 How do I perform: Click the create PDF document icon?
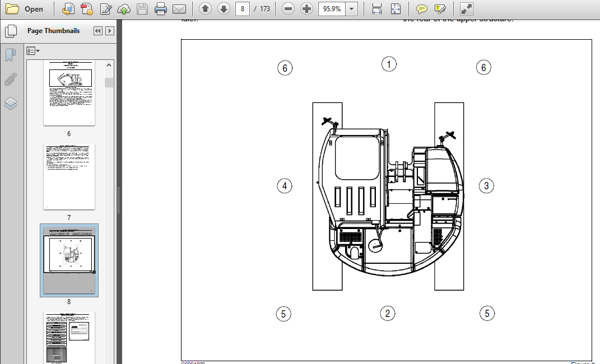pyautogui.click(x=87, y=9)
